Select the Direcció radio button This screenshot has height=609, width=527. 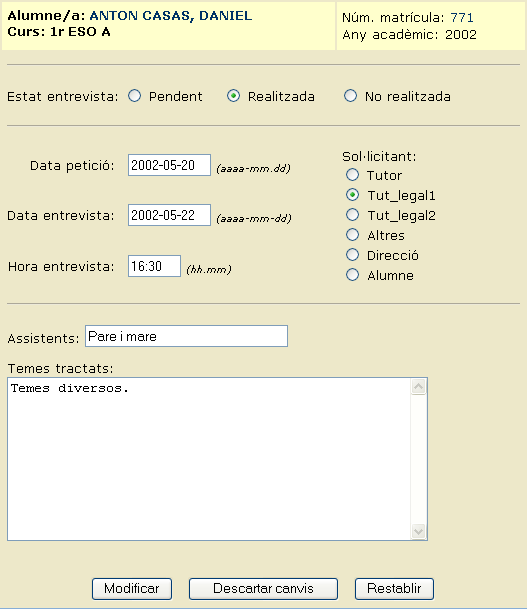tap(352, 255)
